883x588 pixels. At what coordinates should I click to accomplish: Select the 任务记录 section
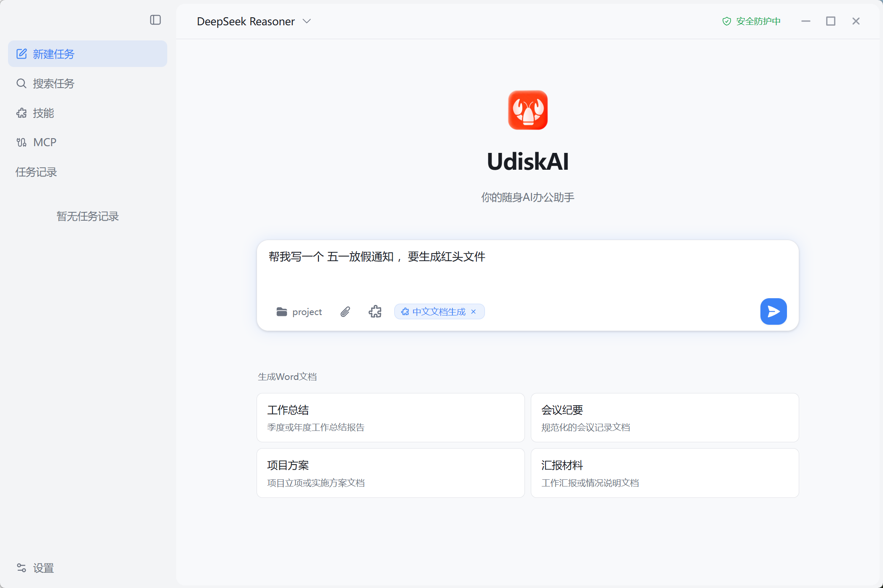coord(36,172)
